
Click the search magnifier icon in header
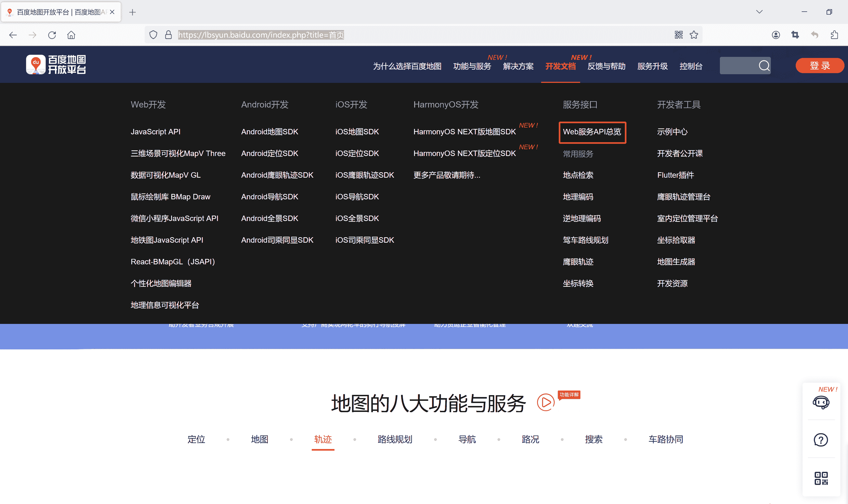764,66
